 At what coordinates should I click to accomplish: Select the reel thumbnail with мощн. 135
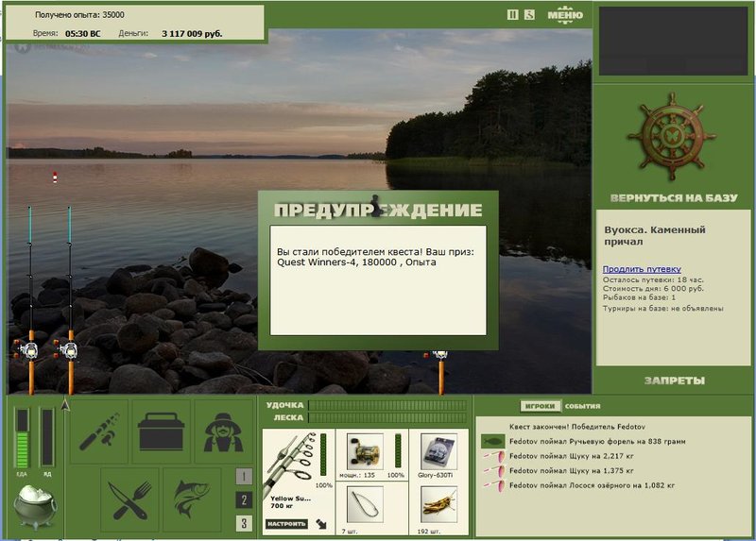pyautogui.click(x=365, y=451)
